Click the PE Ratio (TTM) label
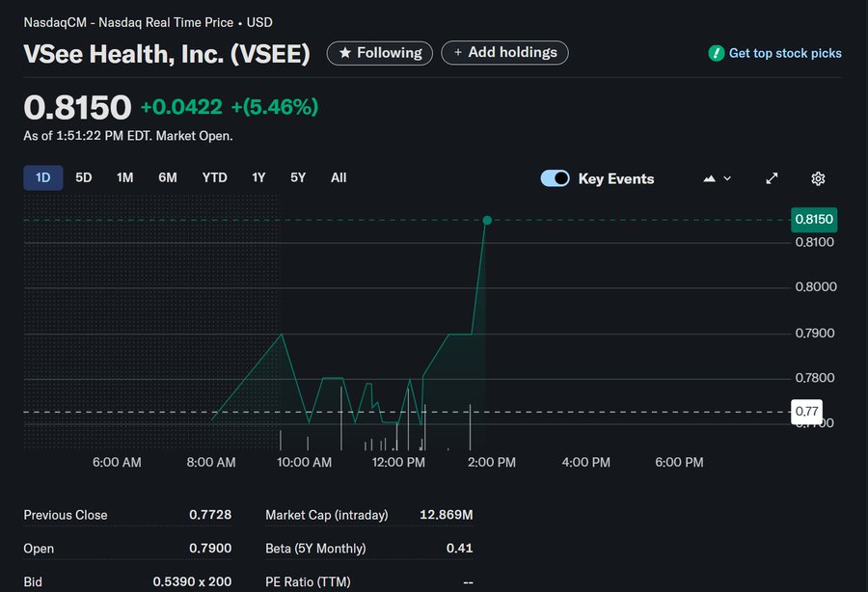Screen dimensions: 868x592 (308, 581)
